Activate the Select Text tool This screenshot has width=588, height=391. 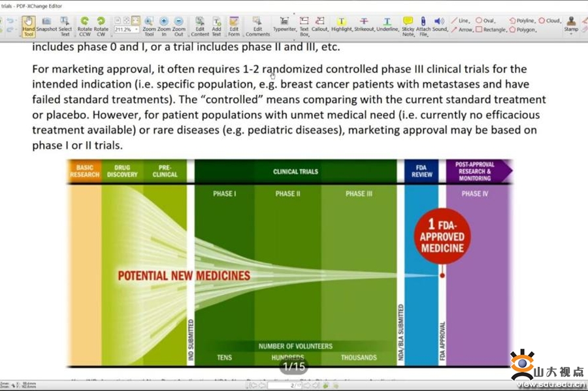coord(65,25)
